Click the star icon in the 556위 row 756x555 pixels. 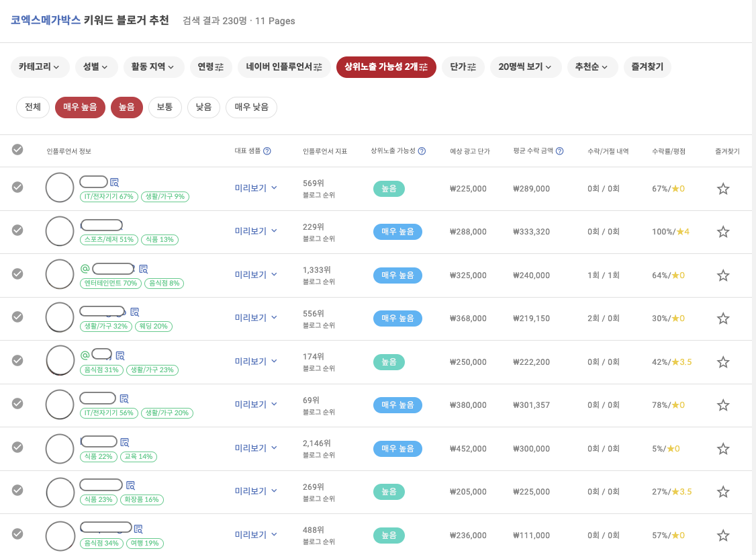(x=722, y=318)
